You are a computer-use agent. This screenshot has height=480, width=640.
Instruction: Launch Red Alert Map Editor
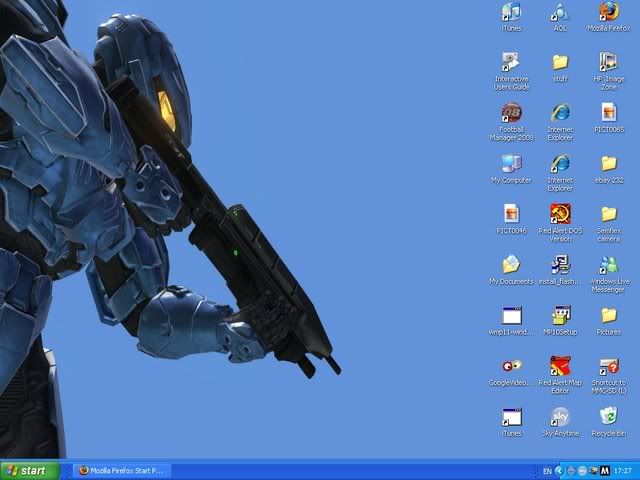(x=560, y=375)
